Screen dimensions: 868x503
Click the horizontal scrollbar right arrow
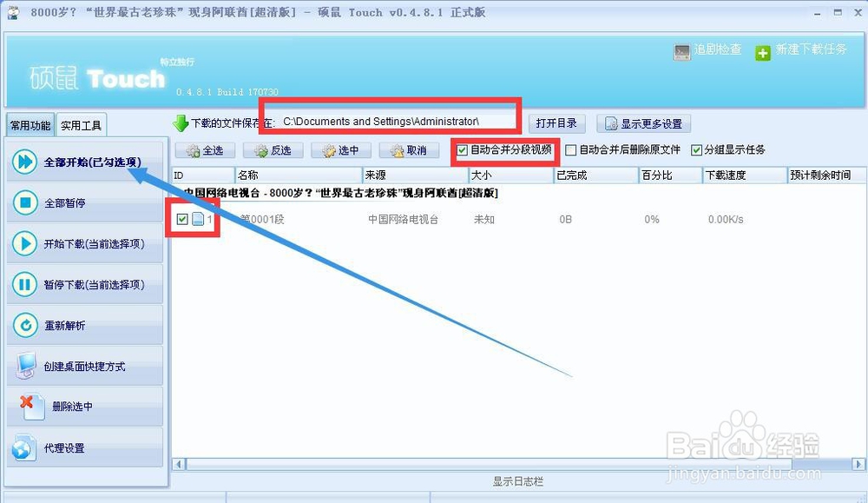858,464
